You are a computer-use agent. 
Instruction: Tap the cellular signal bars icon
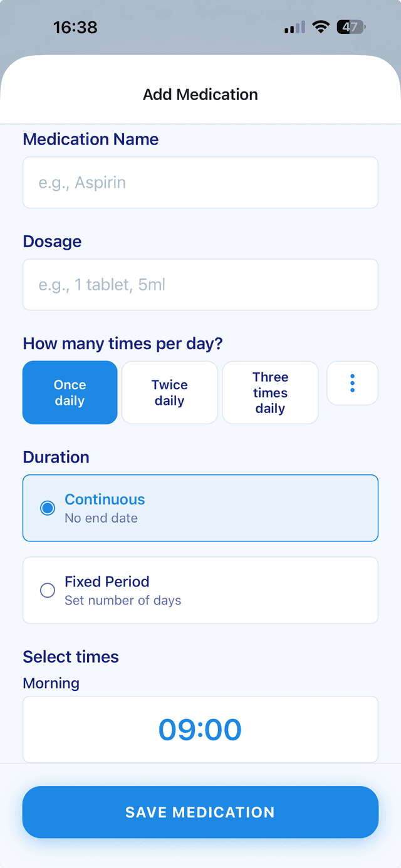294,28
